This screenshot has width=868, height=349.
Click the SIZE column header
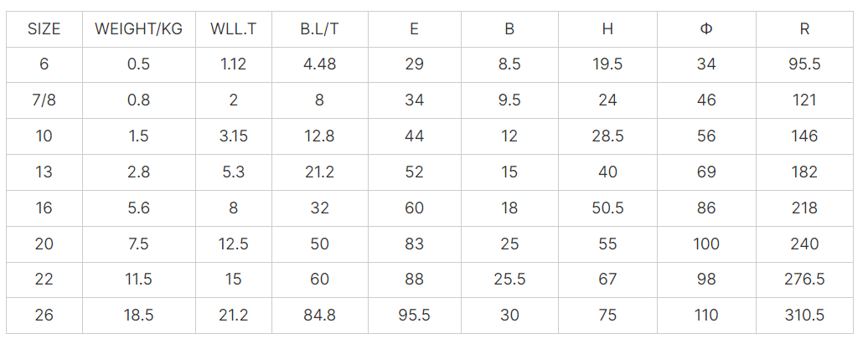coord(44,28)
